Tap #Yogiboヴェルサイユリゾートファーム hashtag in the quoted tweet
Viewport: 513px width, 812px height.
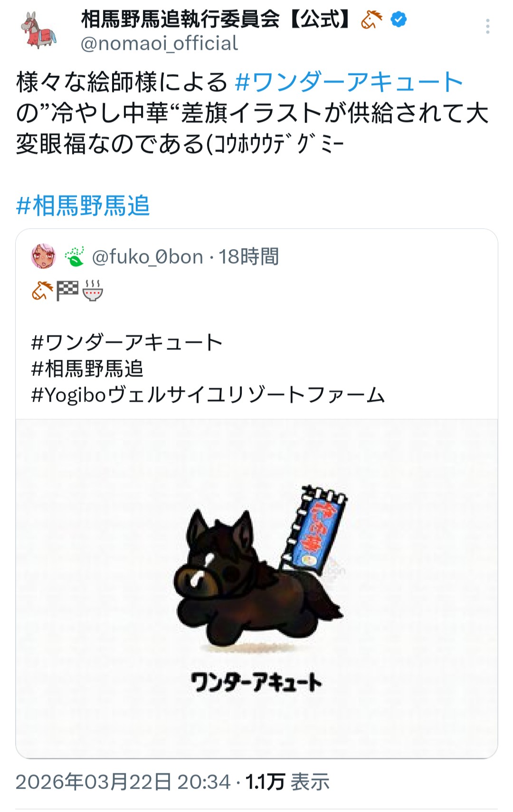208,395
